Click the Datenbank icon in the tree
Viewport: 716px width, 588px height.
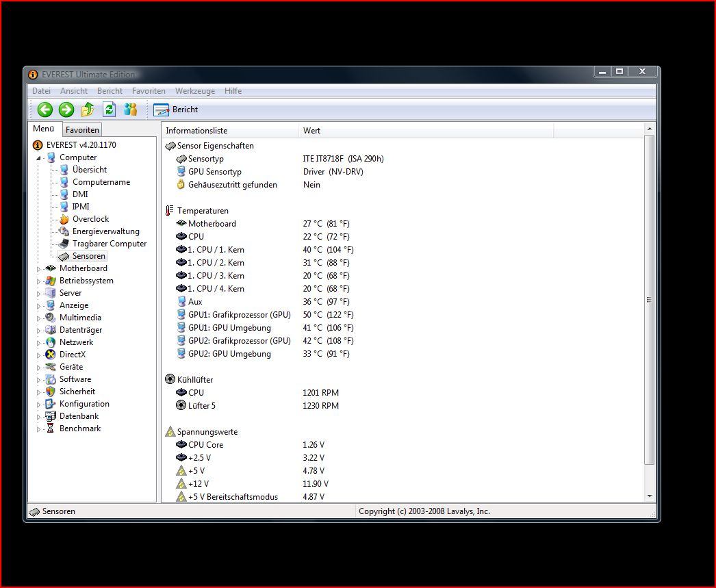pyautogui.click(x=51, y=416)
